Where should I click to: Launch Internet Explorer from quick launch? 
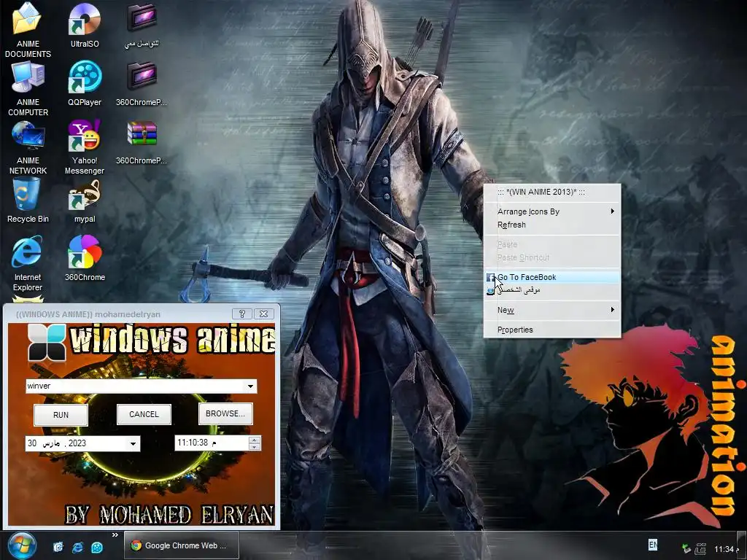(77, 547)
